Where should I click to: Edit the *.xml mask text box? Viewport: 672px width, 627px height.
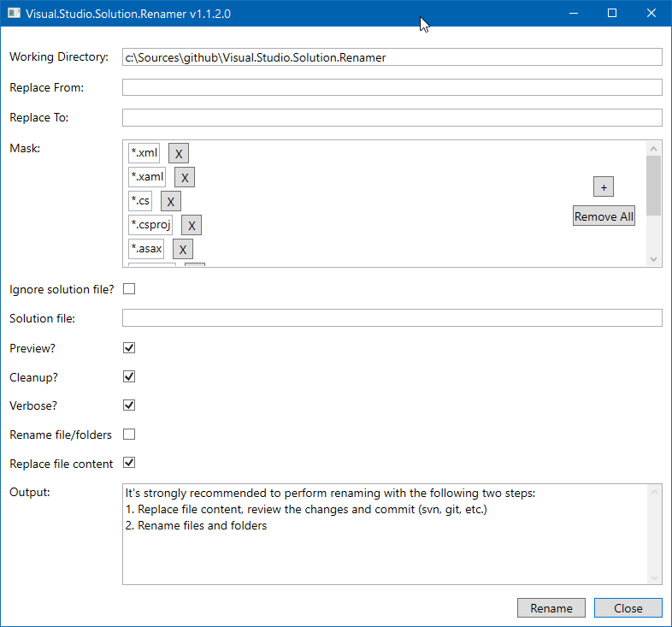pos(144,153)
